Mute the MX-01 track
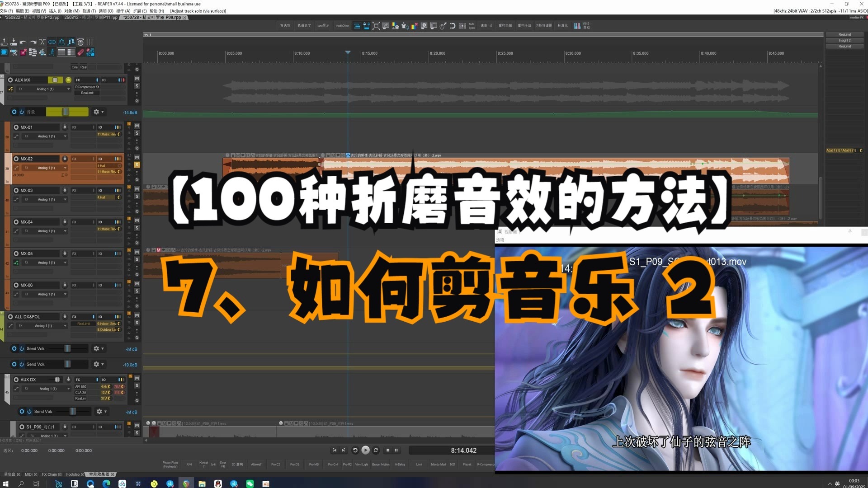The height and width of the screenshot is (488, 868). click(x=137, y=126)
